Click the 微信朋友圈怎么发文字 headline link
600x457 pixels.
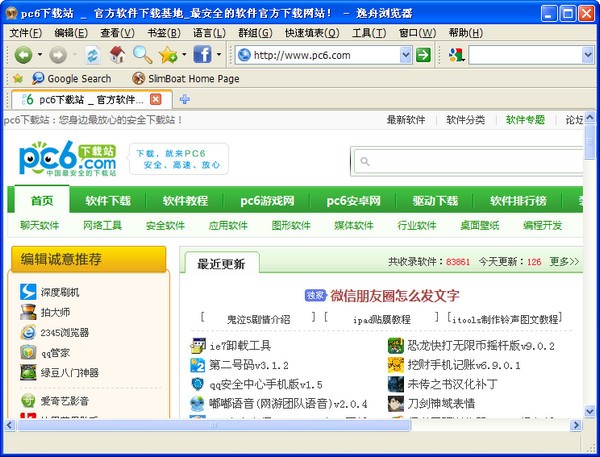pyautogui.click(x=394, y=295)
